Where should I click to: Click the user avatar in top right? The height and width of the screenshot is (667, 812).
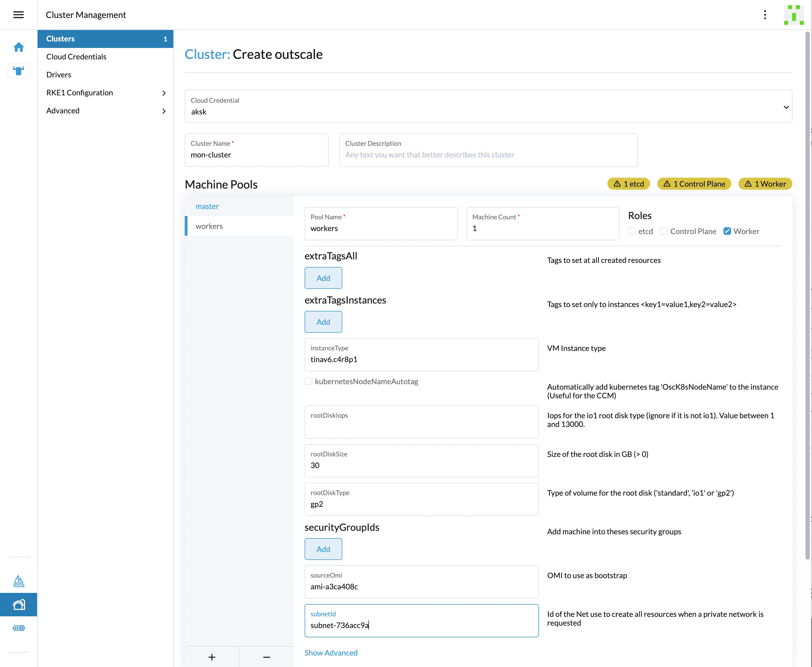pyautogui.click(x=793, y=15)
